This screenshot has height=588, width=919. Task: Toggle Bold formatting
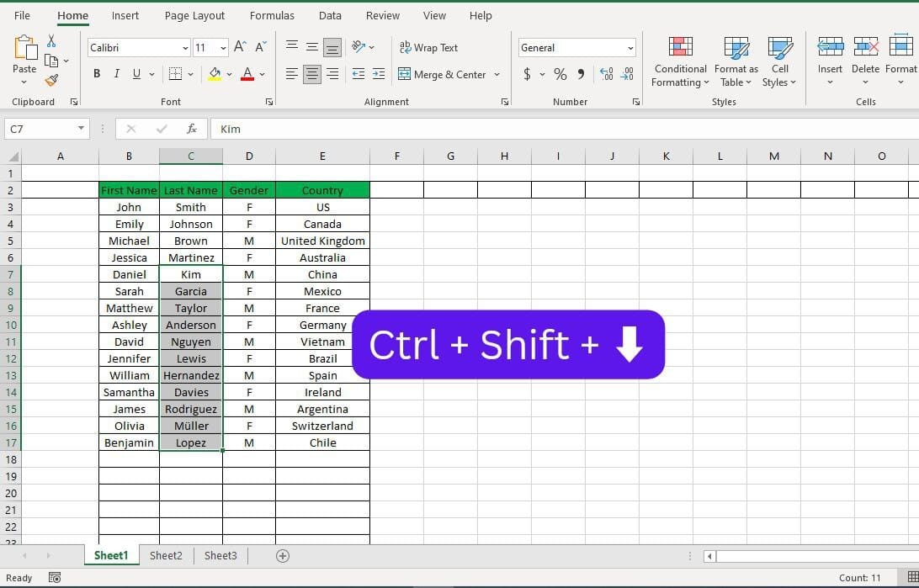97,74
